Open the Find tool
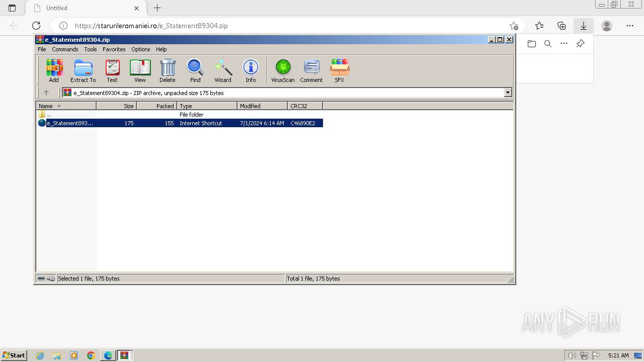 195,70
